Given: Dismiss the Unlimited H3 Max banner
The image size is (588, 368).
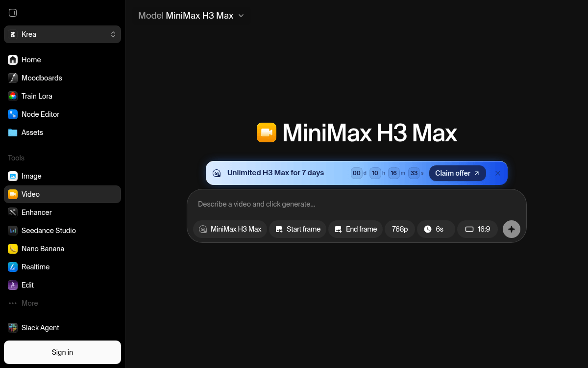Looking at the screenshot, I should [498, 173].
